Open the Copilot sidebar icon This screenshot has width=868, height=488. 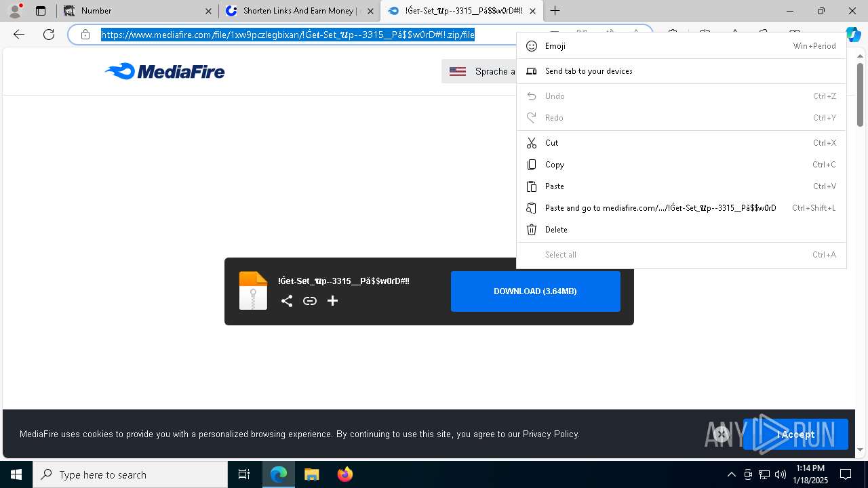[x=853, y=35]
